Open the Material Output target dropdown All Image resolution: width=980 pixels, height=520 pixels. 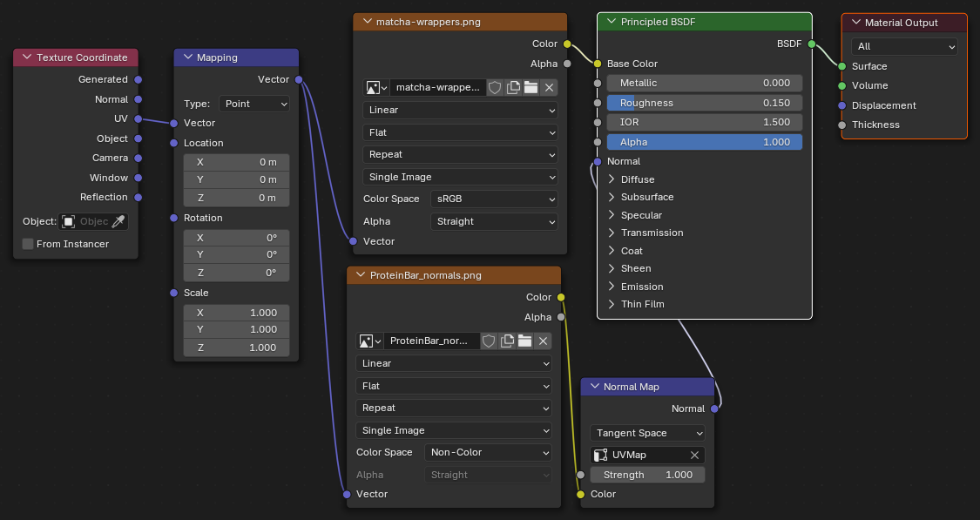point(903,46)
